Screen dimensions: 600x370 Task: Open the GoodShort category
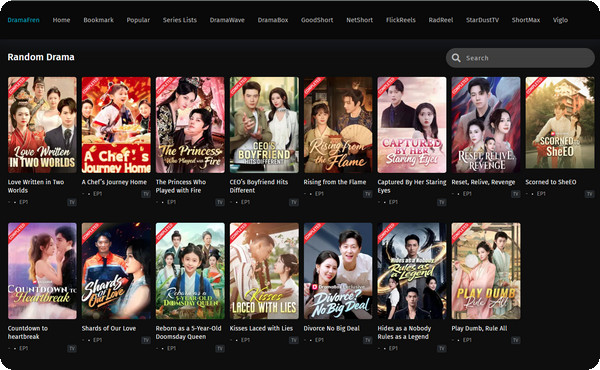(x=317, y=20)
